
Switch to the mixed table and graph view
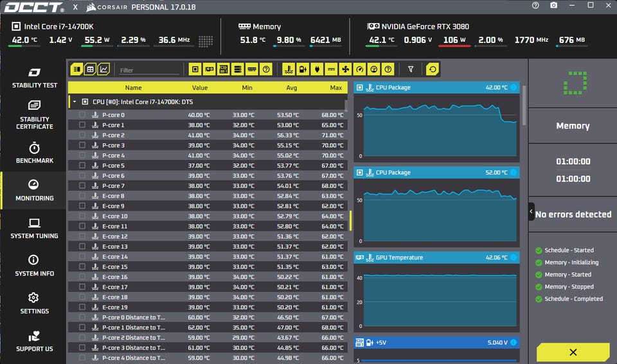[x=76, y=69]
